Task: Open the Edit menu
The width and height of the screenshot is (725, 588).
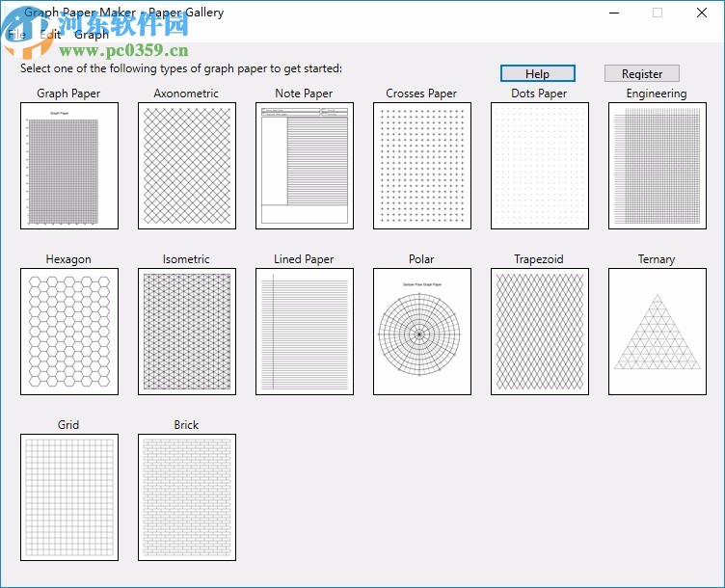Action: (50, 35)
